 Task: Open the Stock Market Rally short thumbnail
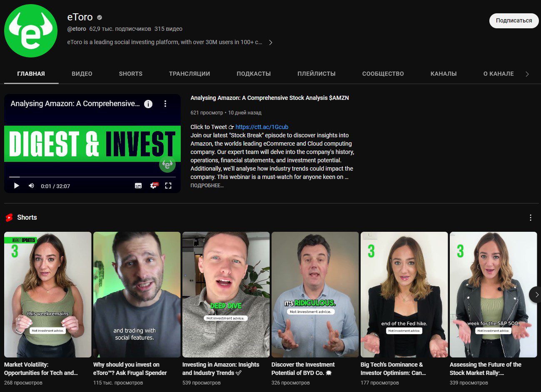point(494,295)
